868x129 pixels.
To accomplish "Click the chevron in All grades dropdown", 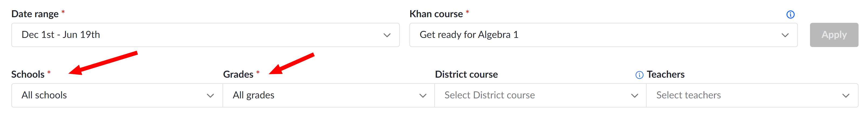I will tap(423, 96).
